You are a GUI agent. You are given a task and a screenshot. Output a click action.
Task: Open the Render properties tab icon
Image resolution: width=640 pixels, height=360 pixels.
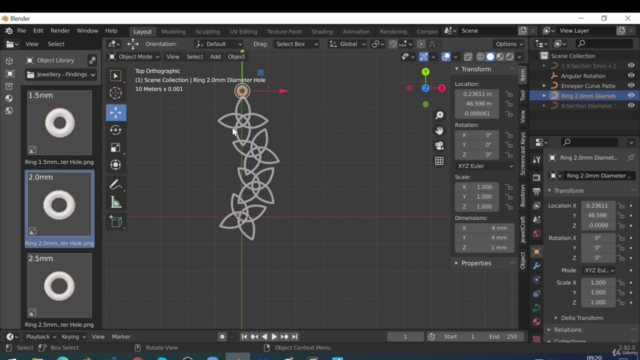click(x=537, y=177)
